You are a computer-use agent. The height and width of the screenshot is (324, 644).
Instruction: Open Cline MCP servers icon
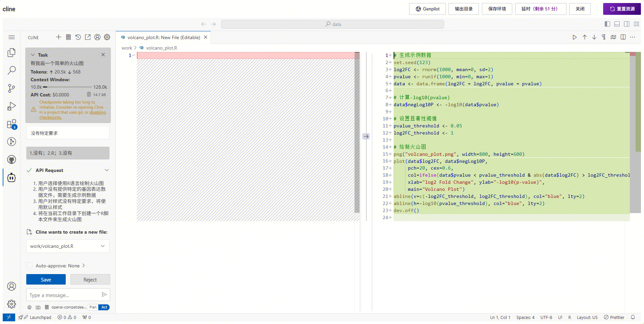(x=68, y=37)
